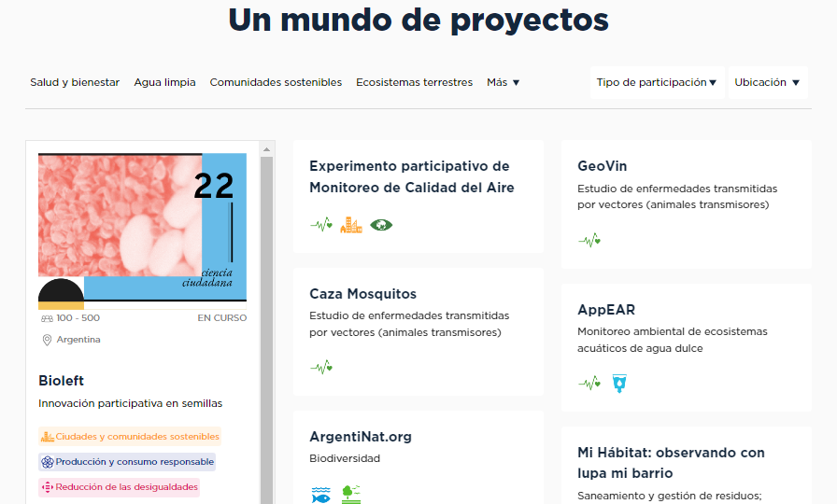Screen dimensions: 837x504
Task: Open the AppEAR project
Action: point(606,310)
